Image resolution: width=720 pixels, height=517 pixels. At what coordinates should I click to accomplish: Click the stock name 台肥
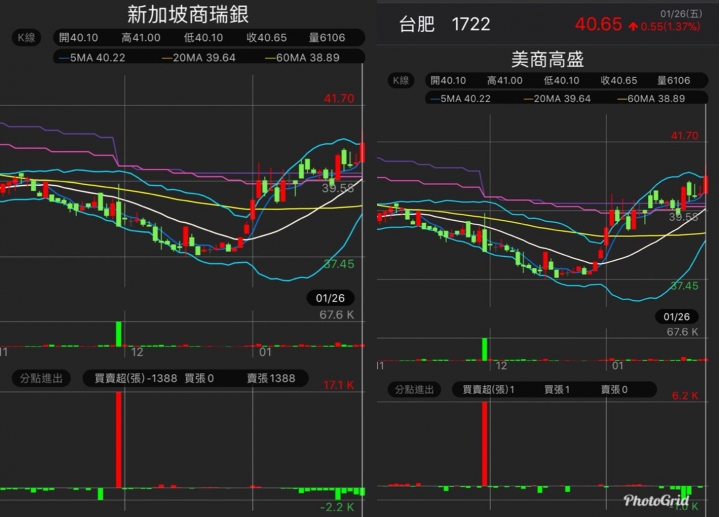click(416, 24)
